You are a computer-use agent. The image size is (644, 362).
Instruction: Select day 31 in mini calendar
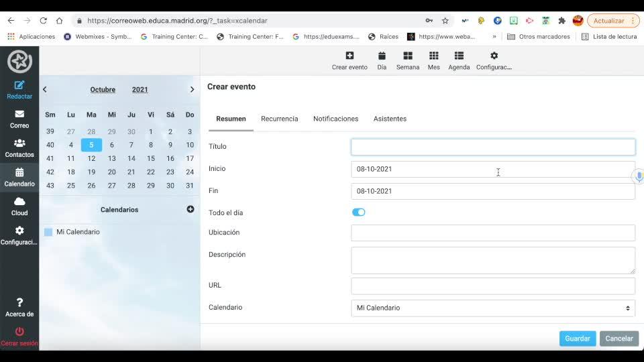(x=190, y=186)
